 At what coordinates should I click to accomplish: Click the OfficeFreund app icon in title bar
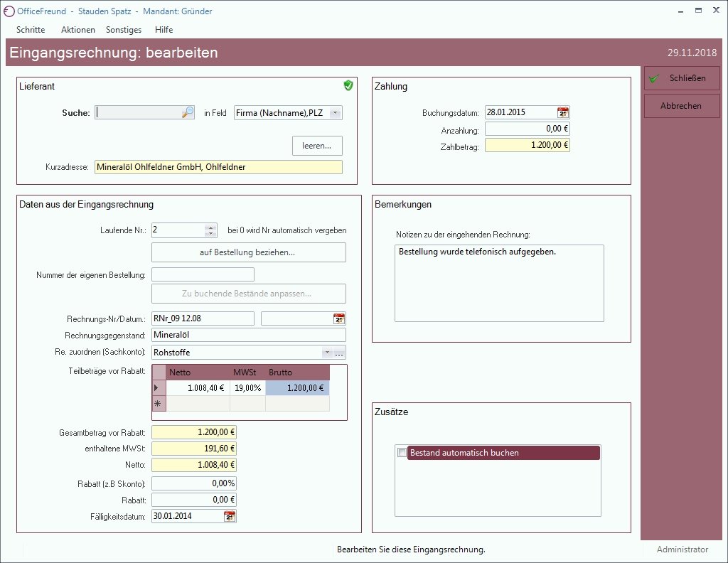click(x=9, y=11)
